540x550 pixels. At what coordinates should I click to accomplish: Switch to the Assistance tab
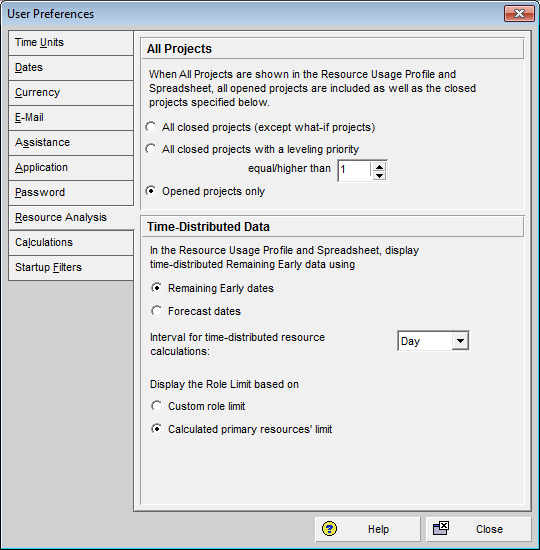click(71, 142)
